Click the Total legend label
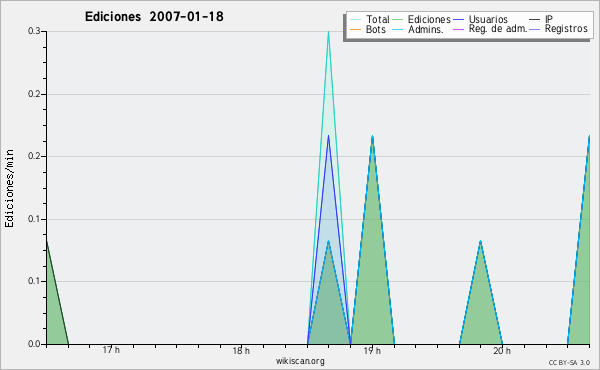 377,19
